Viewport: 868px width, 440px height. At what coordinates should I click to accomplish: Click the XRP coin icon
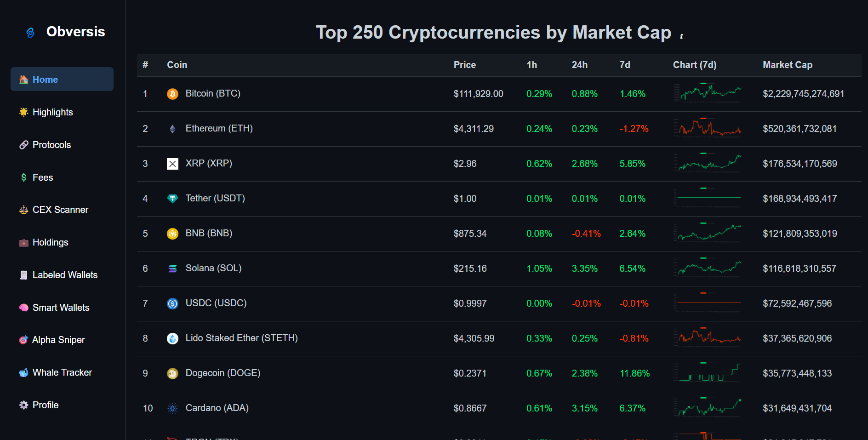click(x=172, y=164)
